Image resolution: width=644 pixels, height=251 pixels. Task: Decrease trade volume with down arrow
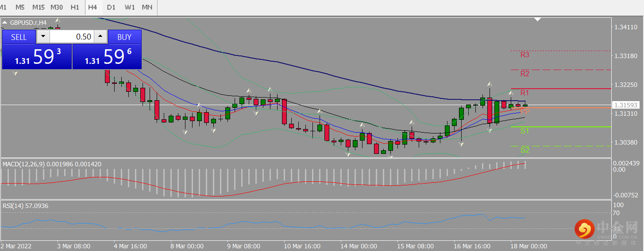43,37
